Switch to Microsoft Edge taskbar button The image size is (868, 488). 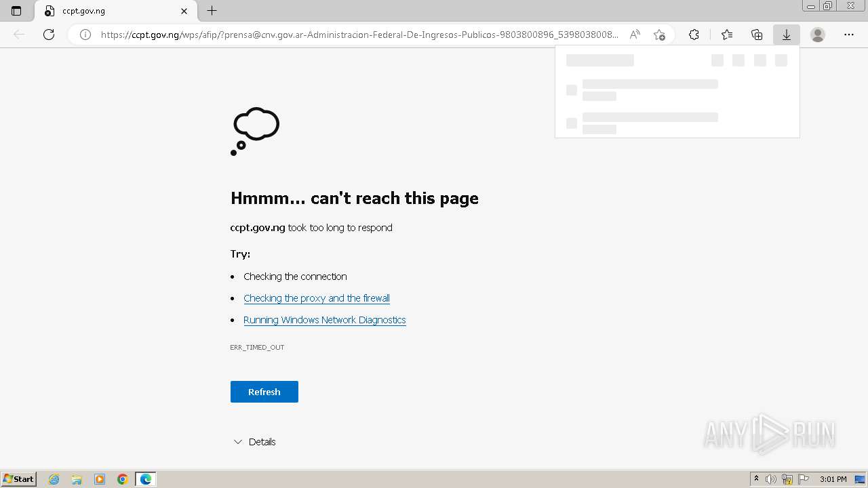click(146, 479)
